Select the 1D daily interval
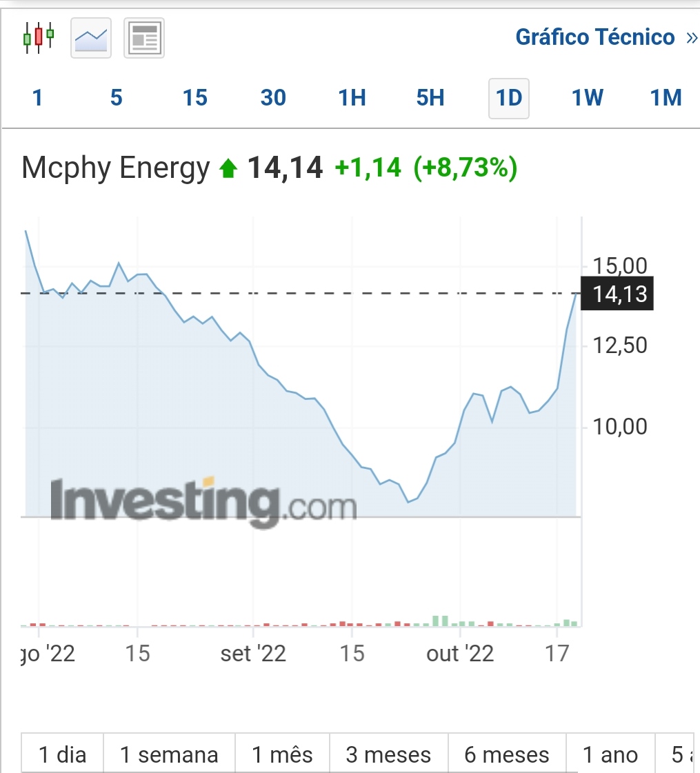 509,98
